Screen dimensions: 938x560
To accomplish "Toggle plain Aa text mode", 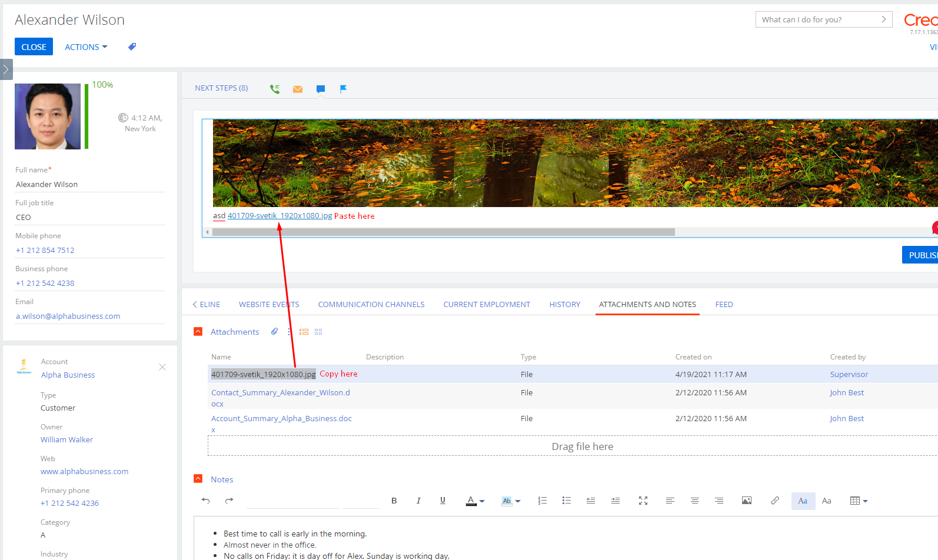I will pos(827,501).
